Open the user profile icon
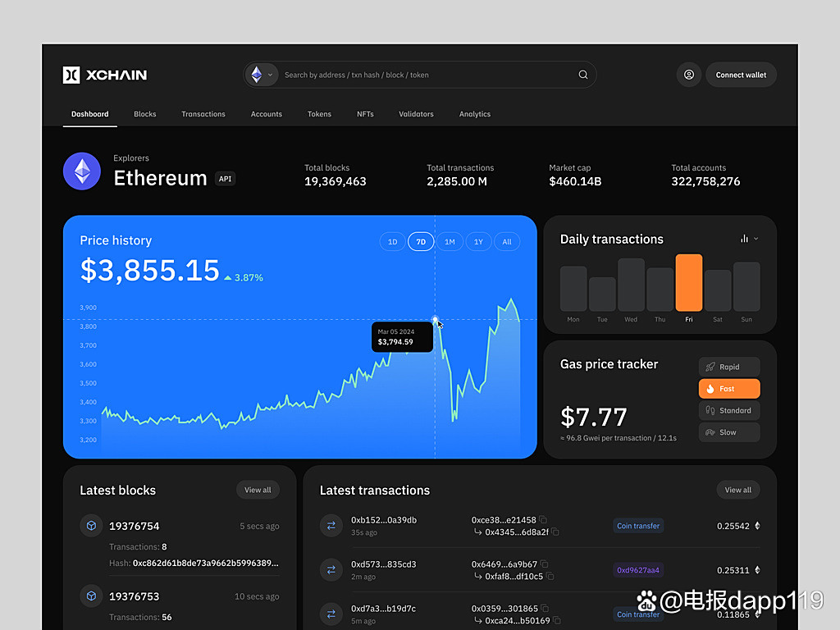 689,75
